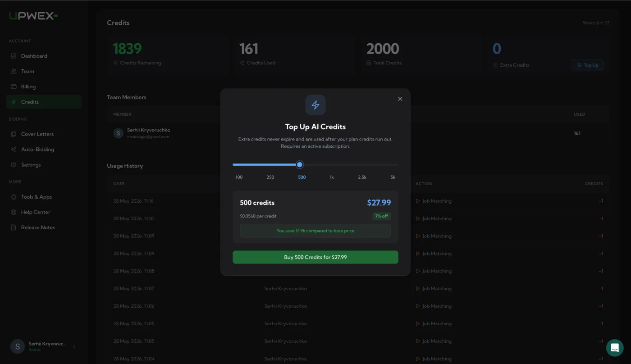Click the CREDITS column header
The width and height of the screenshot is (631, 364).
594,184
